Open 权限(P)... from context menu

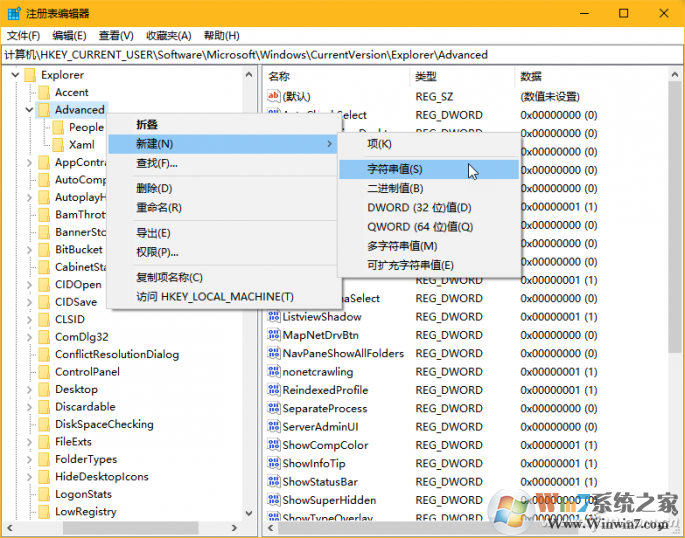(222, 252)
